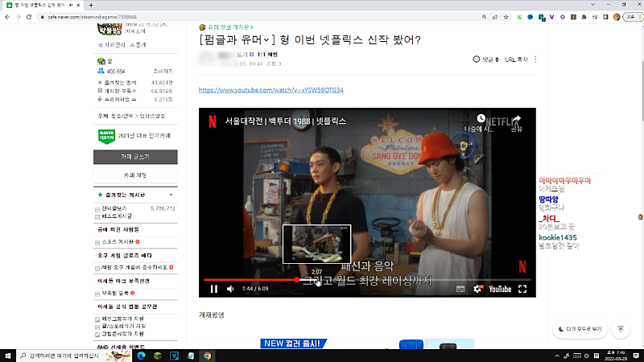Image resolution: width=644 pixels, height=362 pixels.
Task: Collapse the 즐겨찾는 게시판 favorites dropdown arrow
Action: (171, 195)
